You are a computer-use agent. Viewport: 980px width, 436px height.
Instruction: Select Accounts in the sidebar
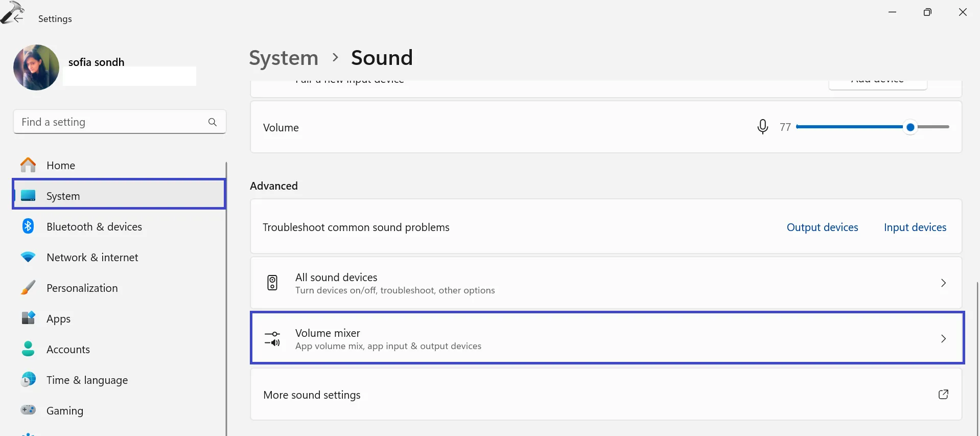pyautogui.click(x=68, y=350)
